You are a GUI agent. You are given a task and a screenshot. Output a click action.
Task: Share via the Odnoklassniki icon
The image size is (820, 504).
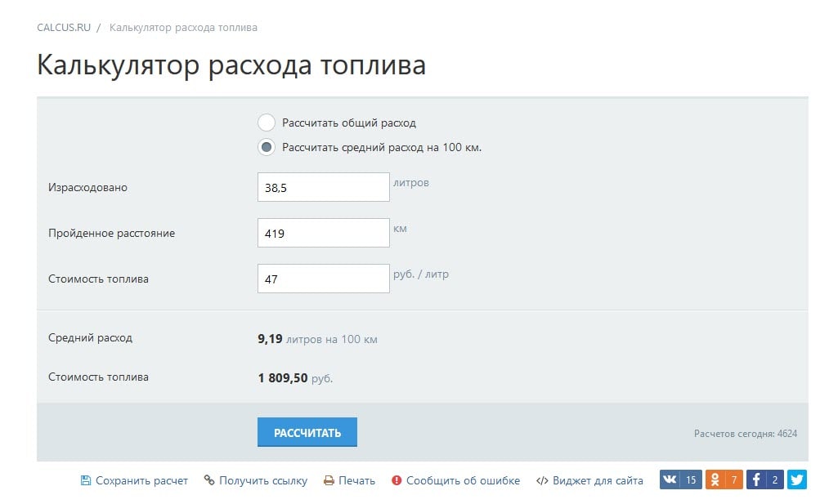pos(714,480)
